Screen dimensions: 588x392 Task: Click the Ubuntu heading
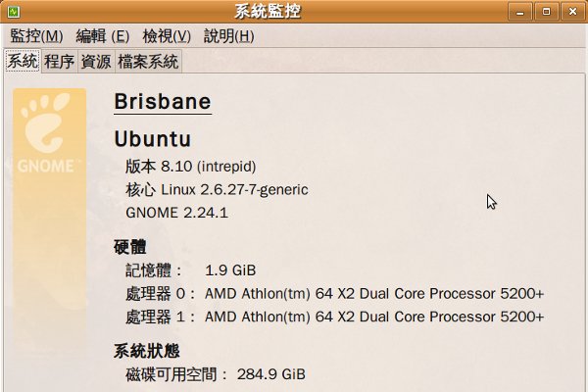[153, 139]
